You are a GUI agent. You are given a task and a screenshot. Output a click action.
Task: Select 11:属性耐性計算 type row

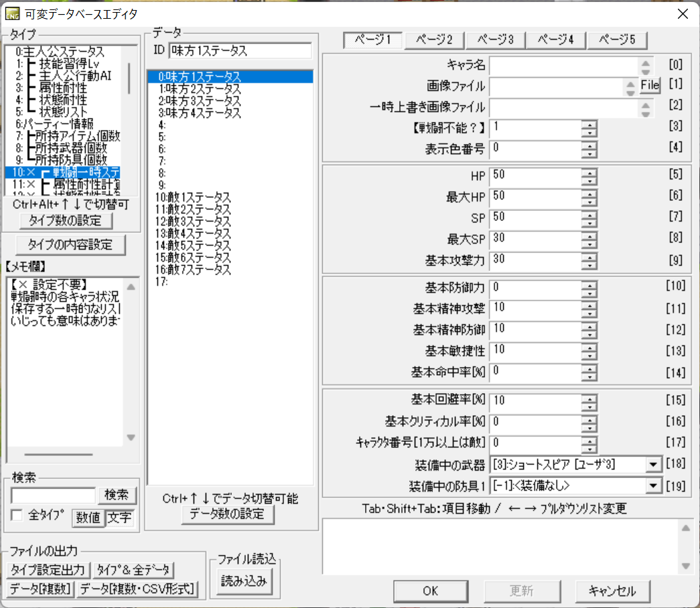tap(62, 184)
